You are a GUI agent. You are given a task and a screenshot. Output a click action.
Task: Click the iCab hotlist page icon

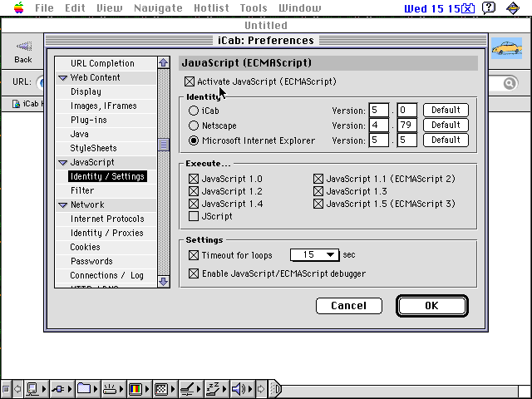tap(16, 104)
